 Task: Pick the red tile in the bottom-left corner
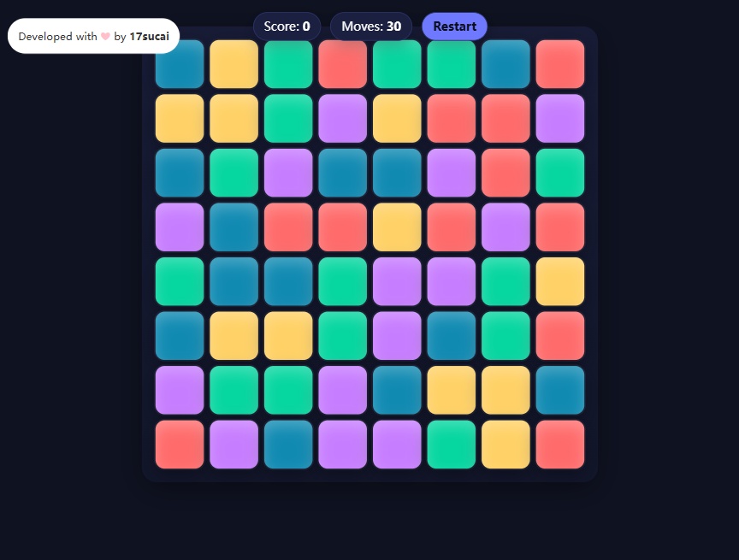(x=180, y=445)
